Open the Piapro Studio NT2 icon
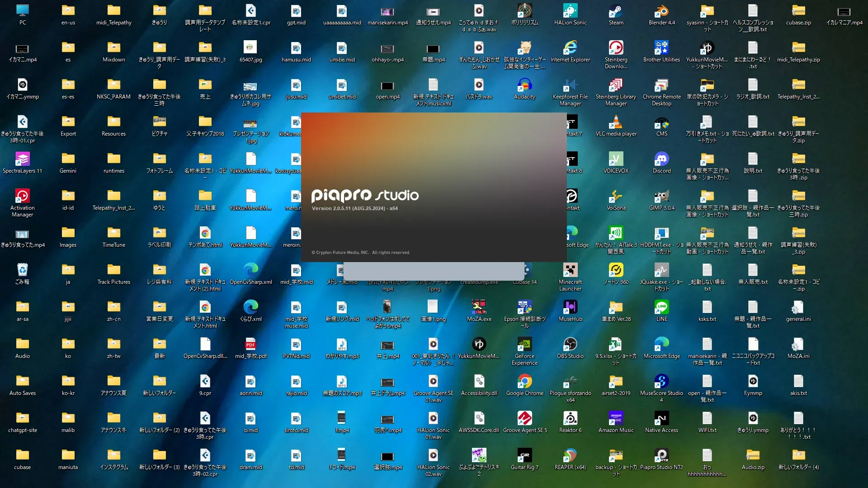This screenshot has height=488, width=868. pos(661,455)
